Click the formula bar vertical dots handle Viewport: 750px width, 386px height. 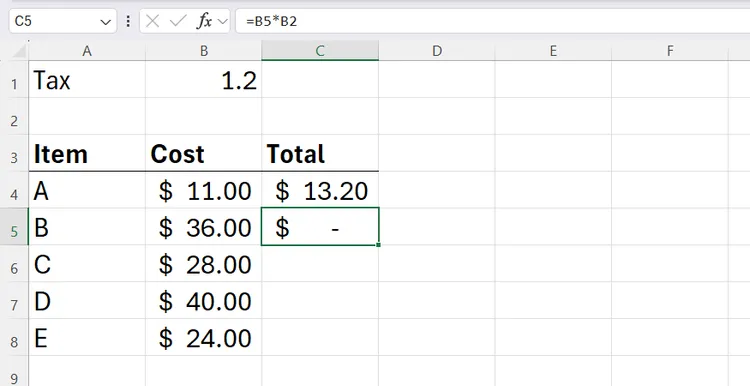point(128,21)
